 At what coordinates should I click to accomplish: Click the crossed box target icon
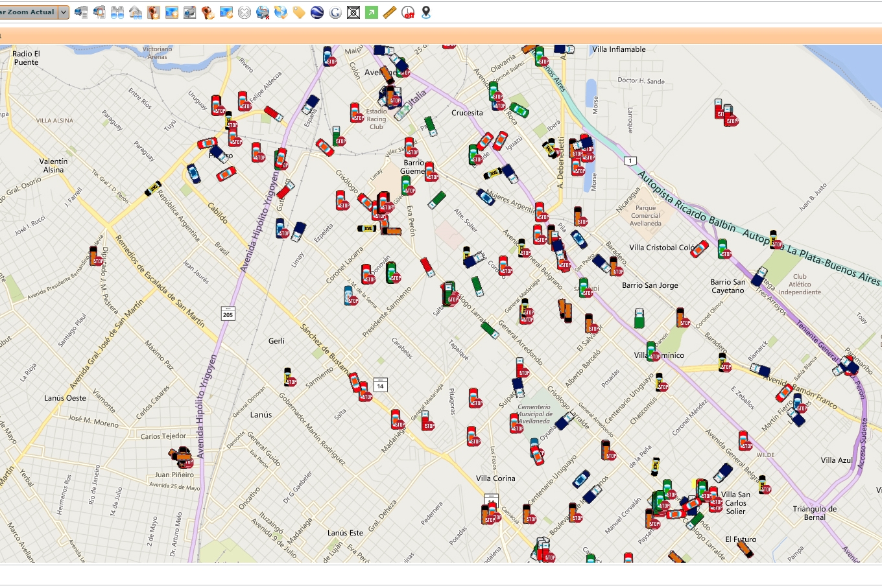point(353,12)
